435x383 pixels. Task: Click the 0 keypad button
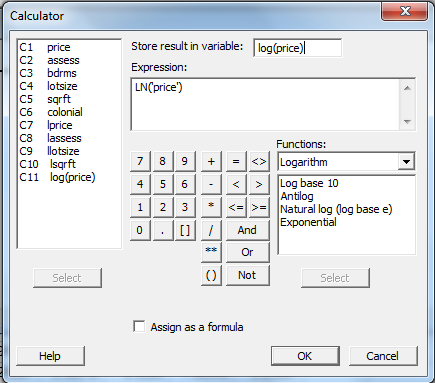click(x=140, y=230)
